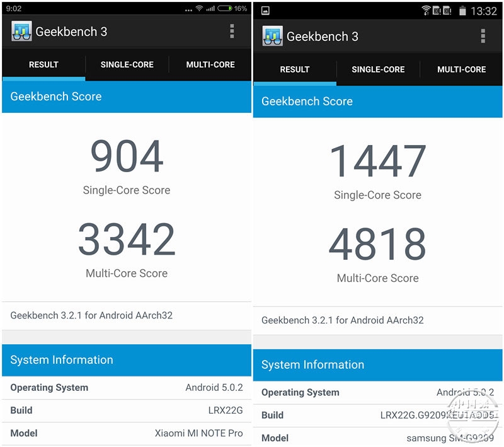Switch to SINGLE-CORE tab on Samsung screen
Screen dimensions: 504x447
click(x=378, y=69)
